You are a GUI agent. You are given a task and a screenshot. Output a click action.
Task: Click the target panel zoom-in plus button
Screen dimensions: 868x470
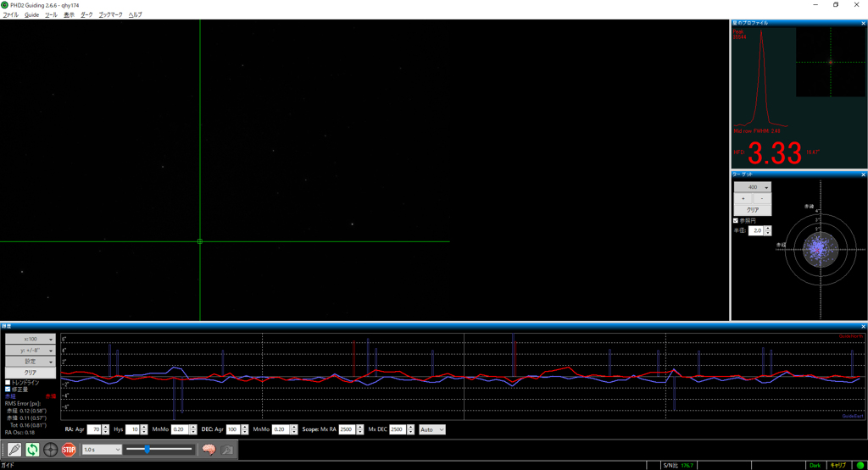point(743,198)
